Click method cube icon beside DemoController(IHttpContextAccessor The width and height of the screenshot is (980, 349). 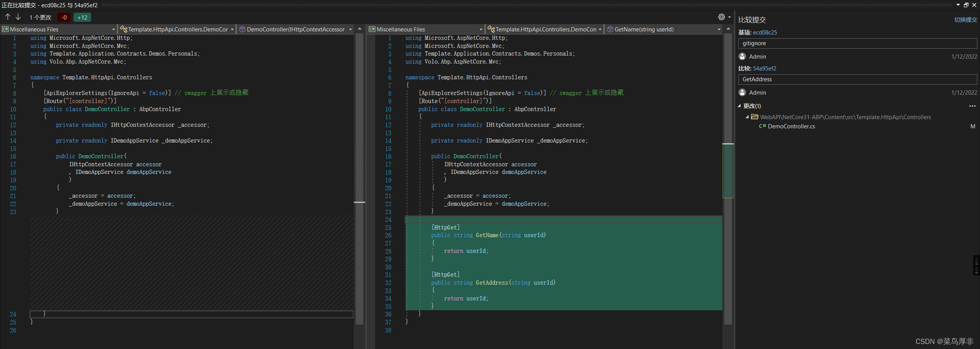click(x=242, y=29)
